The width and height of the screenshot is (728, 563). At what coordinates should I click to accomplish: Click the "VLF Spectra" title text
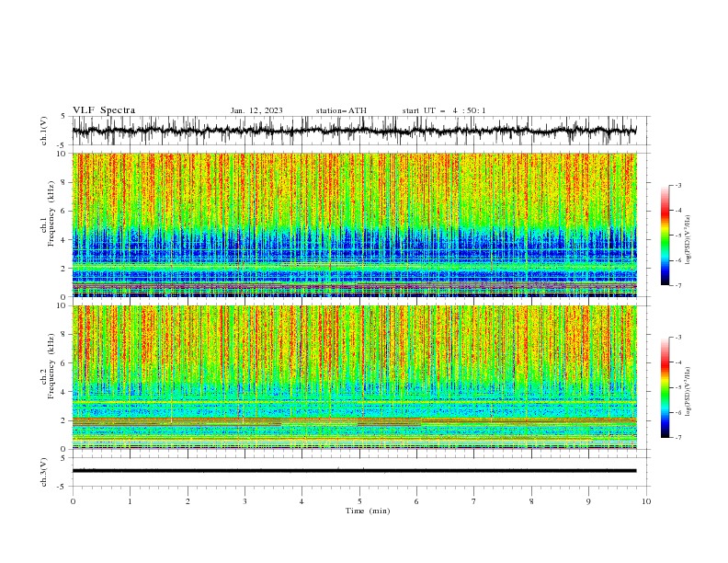(x=104, y=110)
